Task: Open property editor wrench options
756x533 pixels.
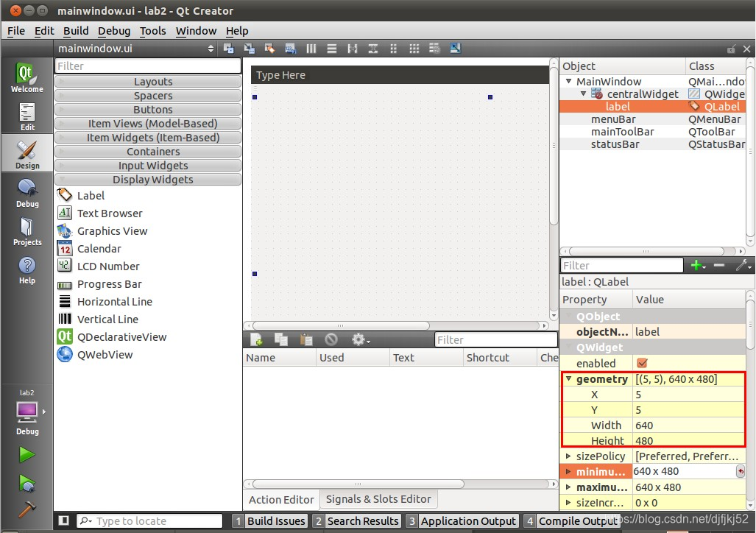Action: (x=744, y=265)
